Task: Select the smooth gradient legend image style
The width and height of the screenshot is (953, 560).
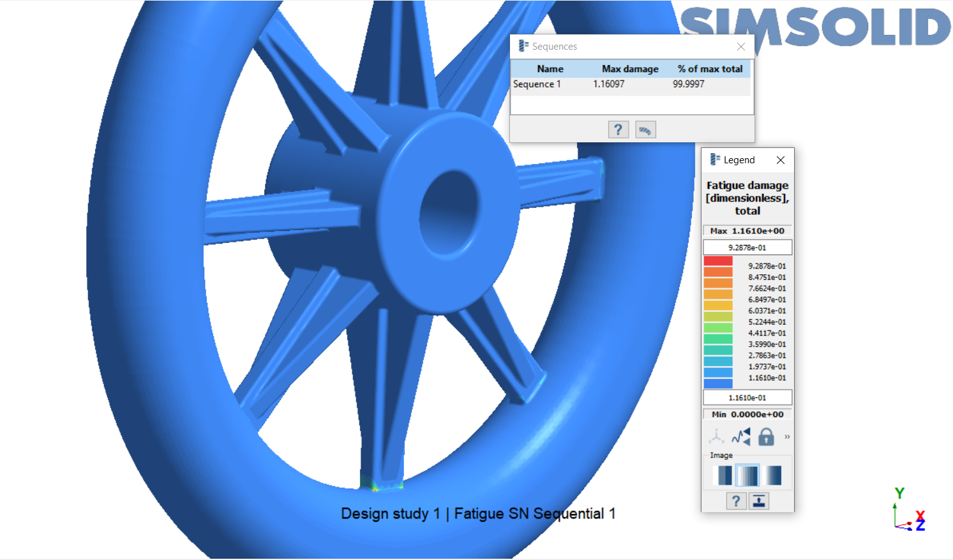Action: tap(773, 475)
